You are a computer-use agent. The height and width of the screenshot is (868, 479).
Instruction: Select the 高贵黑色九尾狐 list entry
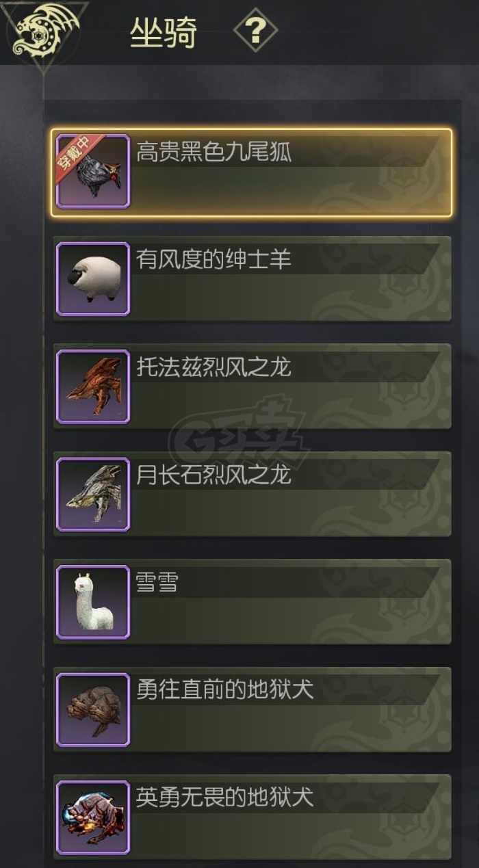[x=251, y=172]
